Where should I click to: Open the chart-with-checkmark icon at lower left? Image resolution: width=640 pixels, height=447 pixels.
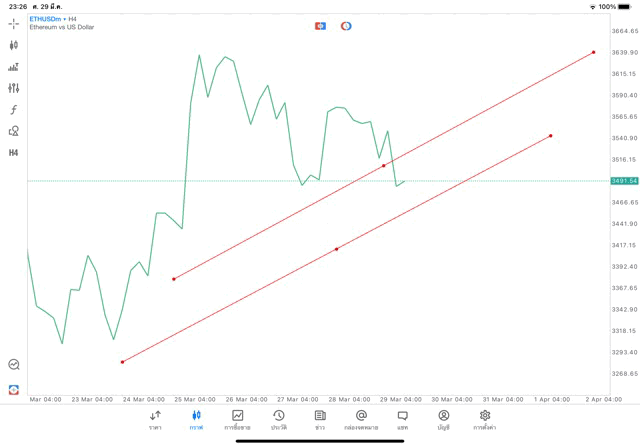(x=13, y=365)
